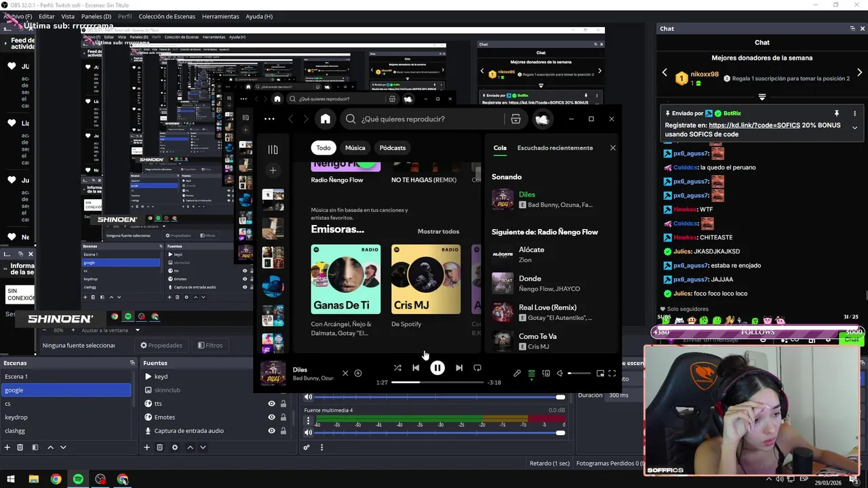Select the Todo filter chip
The image size is (868, 488).
(x=323, y=148)
